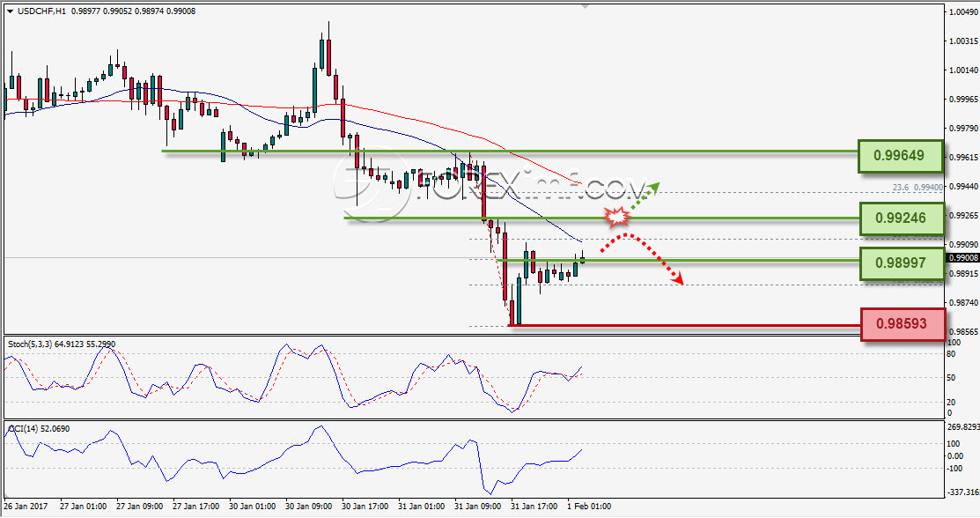The image size is (980, 518).
Task: Click the 50 level on Stochastic scale
Action: (x=951, y=378)
